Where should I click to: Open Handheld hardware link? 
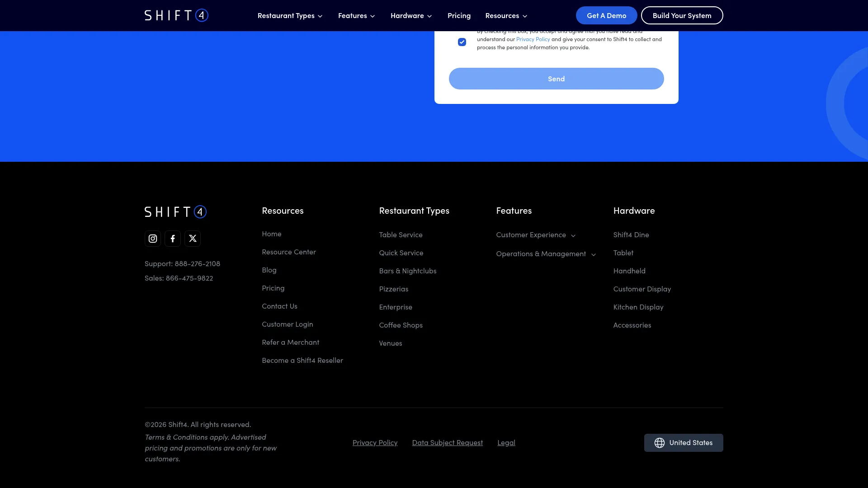[629, 271]
